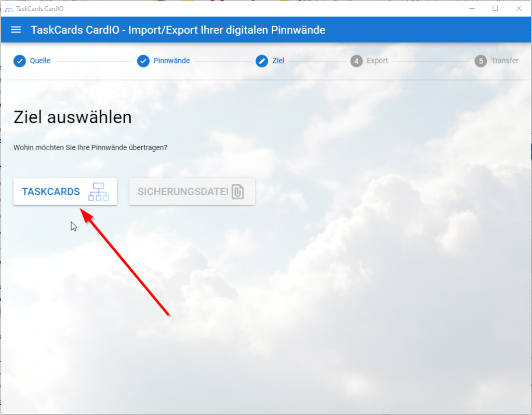
Task: Select the Ziel step in the stepper
Action: [x=270, y=61]
